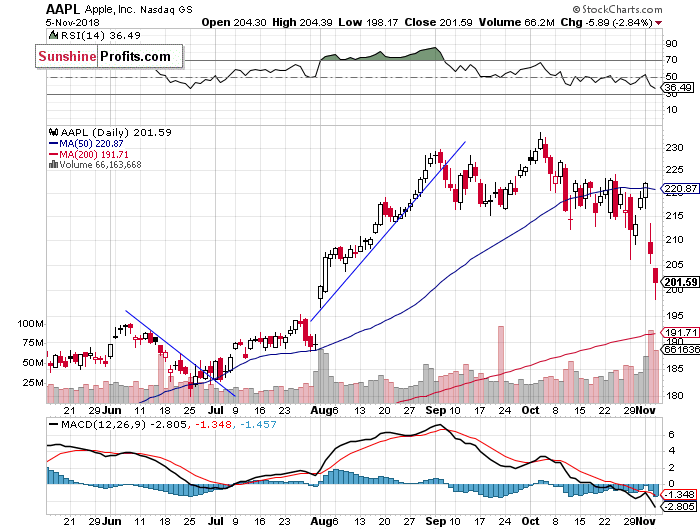Click the tall late-September volume spike bar
700x530 pixels.
coord(501,364)
